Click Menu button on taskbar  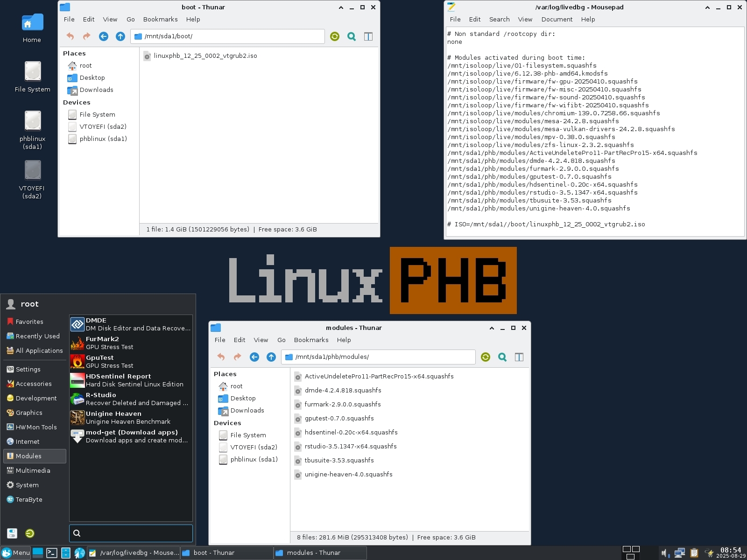16,553
